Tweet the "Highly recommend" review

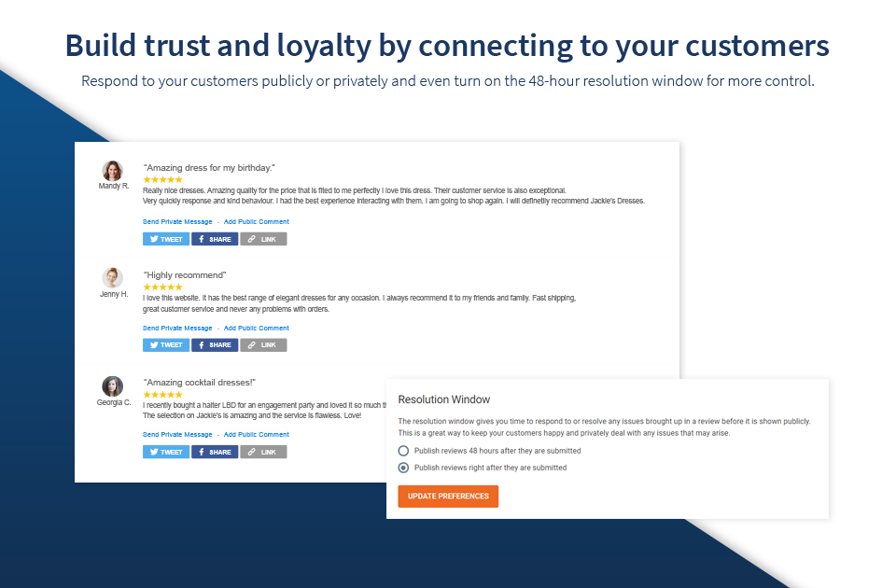[166, 345]
